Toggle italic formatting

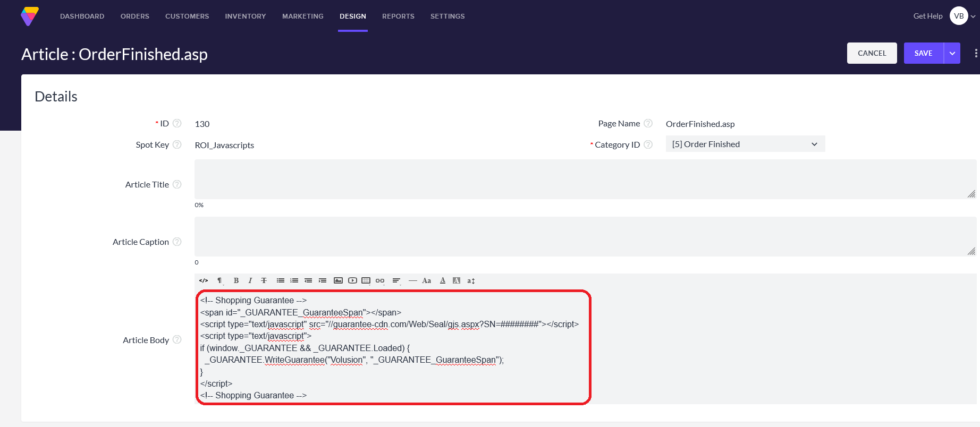[250, 280]
